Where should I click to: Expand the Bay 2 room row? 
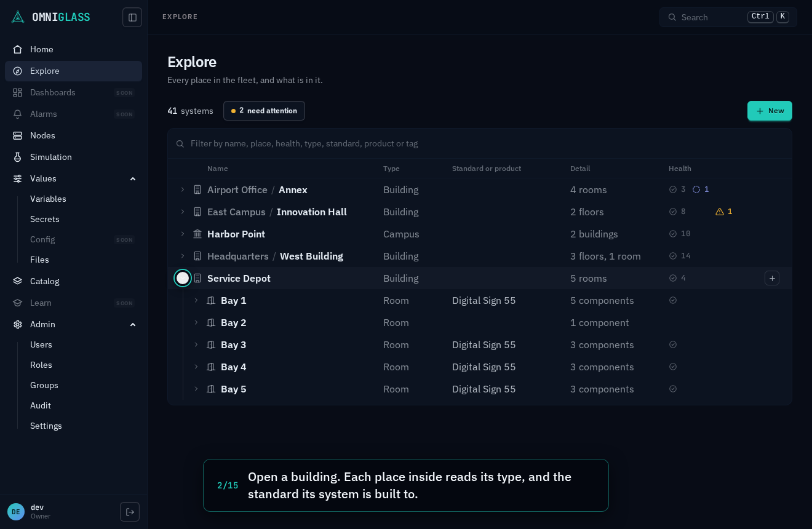coord(196,322)
